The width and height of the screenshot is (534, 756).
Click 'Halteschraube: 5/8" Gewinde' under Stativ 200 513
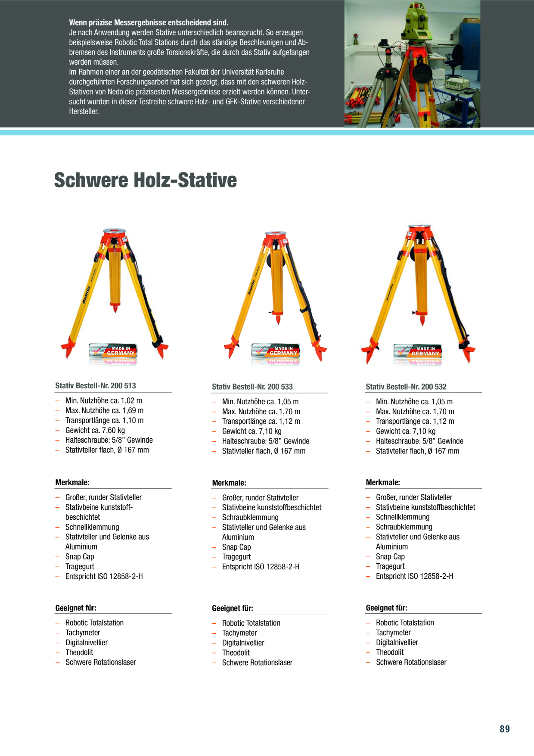click(x=109, y=440)
